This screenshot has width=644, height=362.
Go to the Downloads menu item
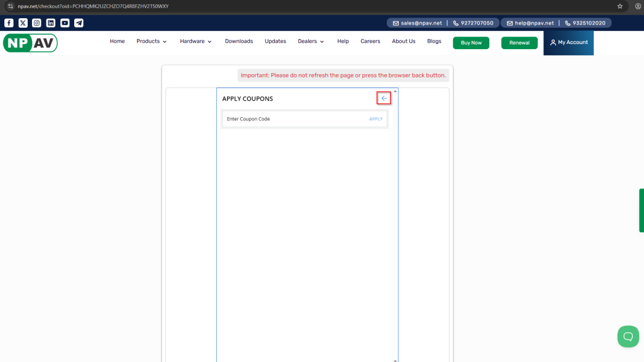[x=238, y=42]
